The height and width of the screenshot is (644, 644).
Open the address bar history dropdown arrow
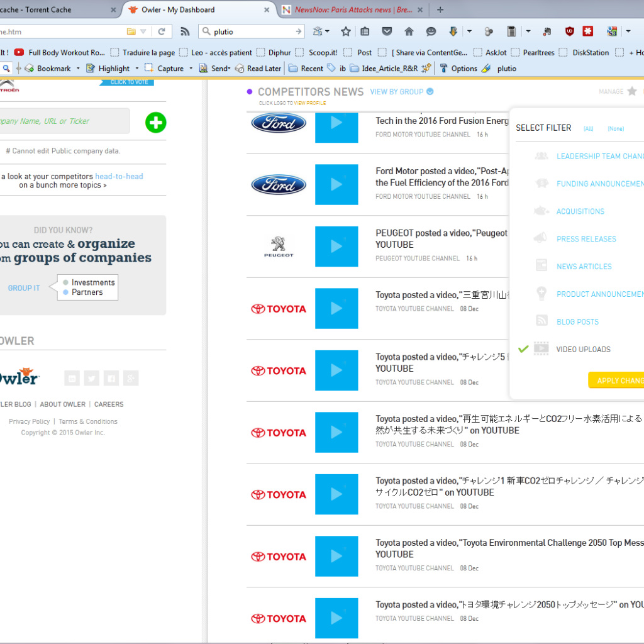pos(143,31)
